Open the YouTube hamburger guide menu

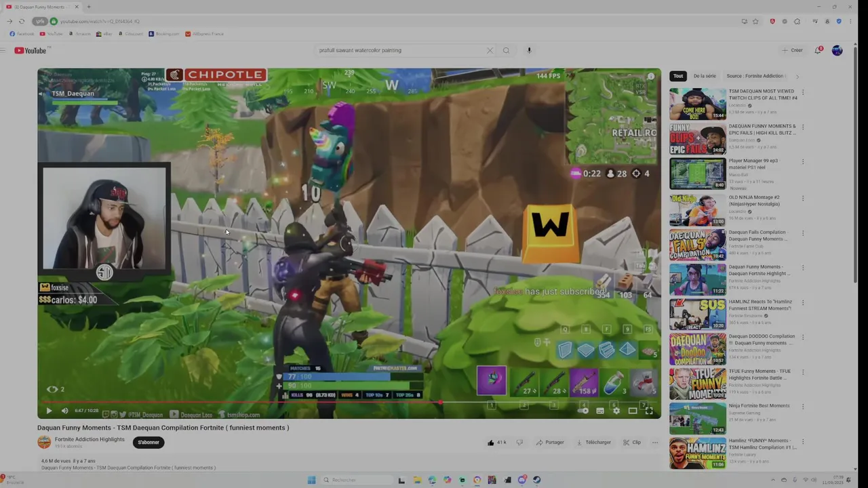(3, 50)
